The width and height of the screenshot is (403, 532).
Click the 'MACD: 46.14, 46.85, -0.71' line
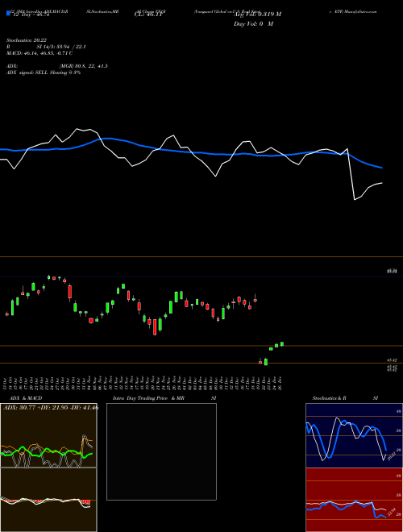coord(37,53)
